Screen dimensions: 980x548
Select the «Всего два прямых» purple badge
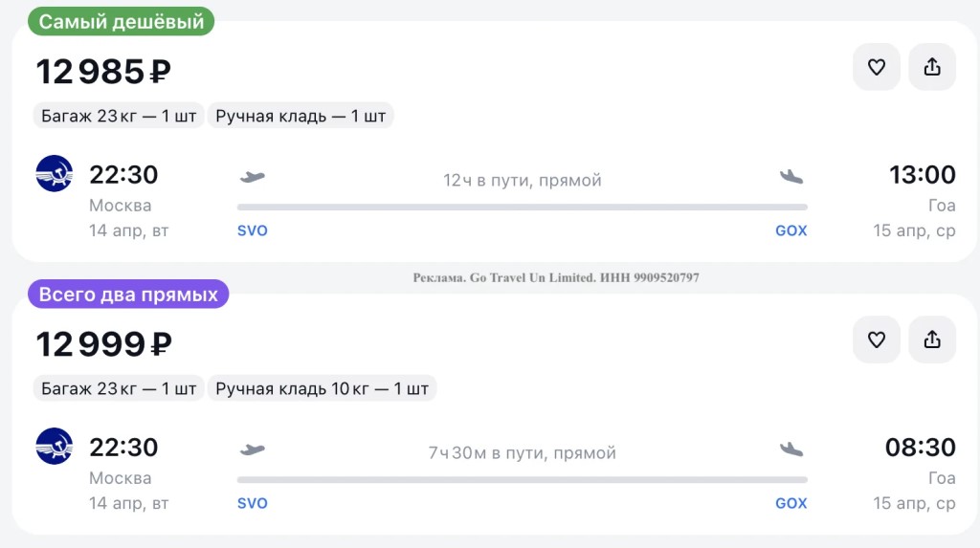[x=128, y=295]
